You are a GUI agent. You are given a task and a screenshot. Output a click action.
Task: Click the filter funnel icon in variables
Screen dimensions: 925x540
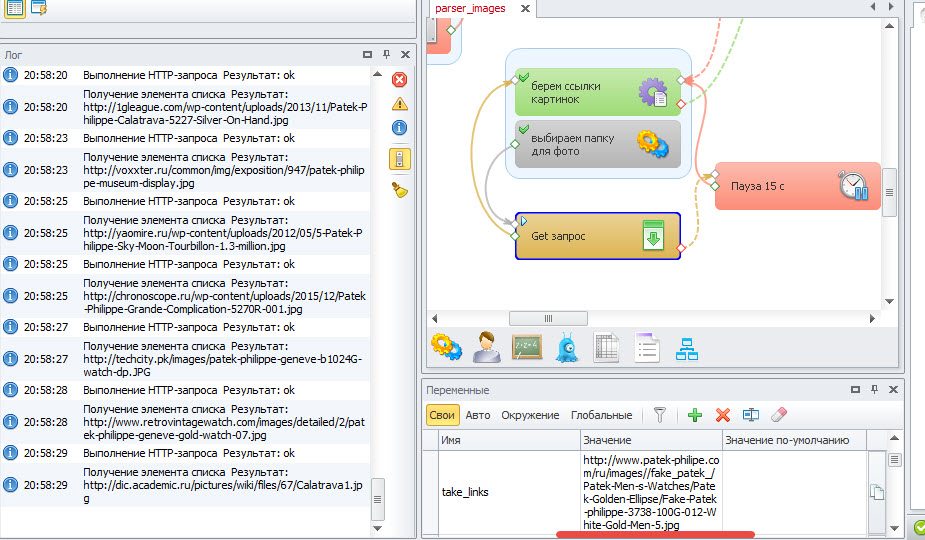(660, 415)
